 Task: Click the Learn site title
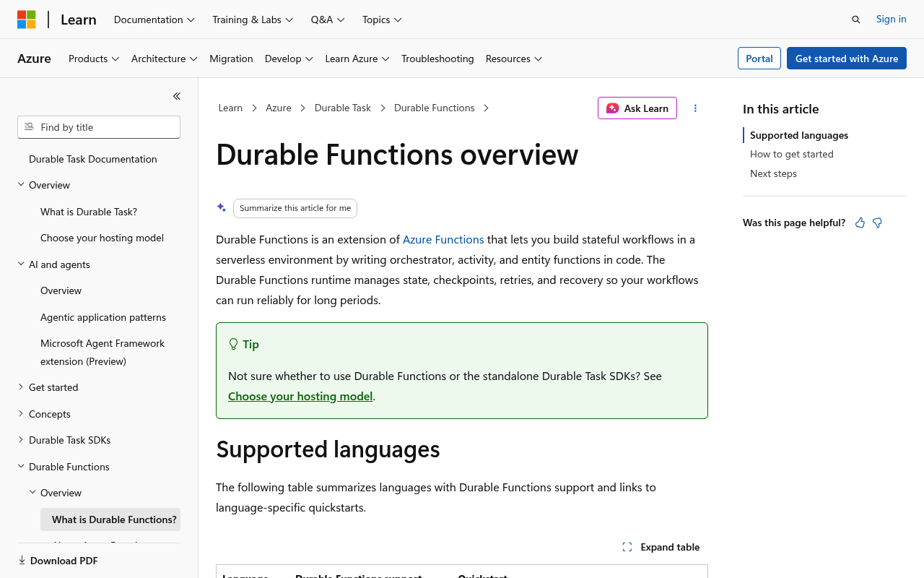tap(79, 20)
